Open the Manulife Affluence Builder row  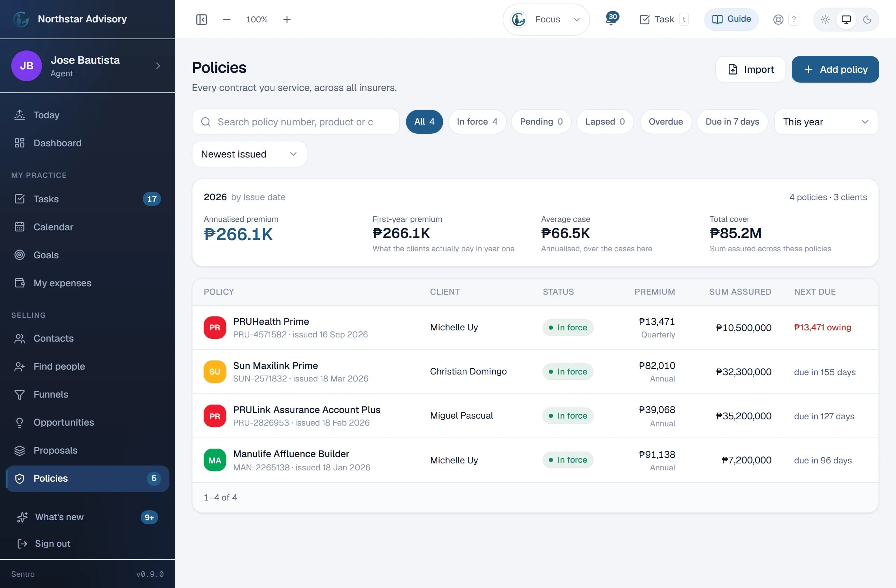click(535, 460)
